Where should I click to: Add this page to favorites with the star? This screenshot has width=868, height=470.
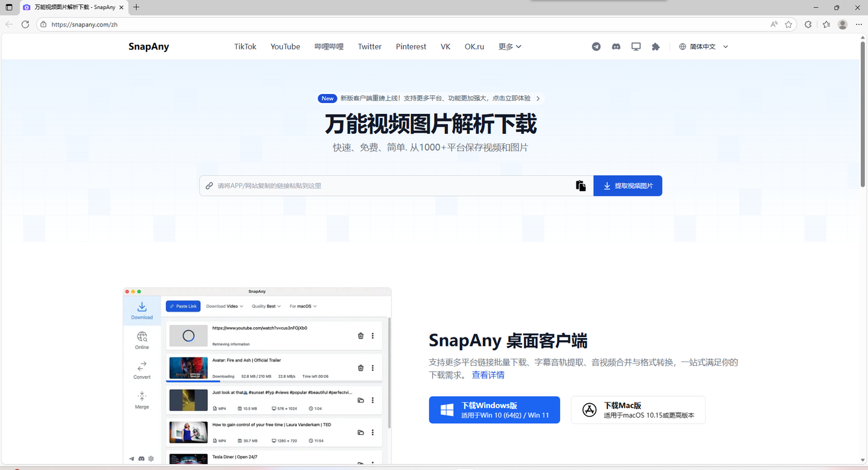[x=788, y=24]
